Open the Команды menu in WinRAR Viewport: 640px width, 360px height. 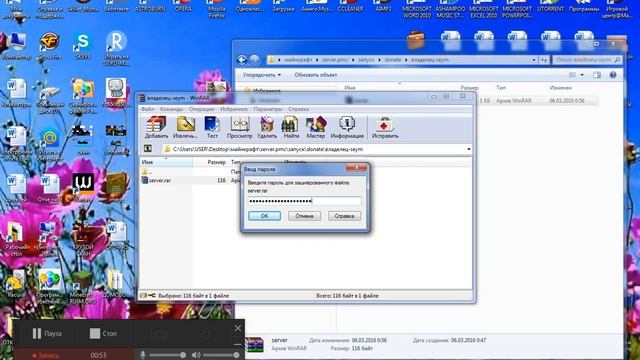(171, 109)
